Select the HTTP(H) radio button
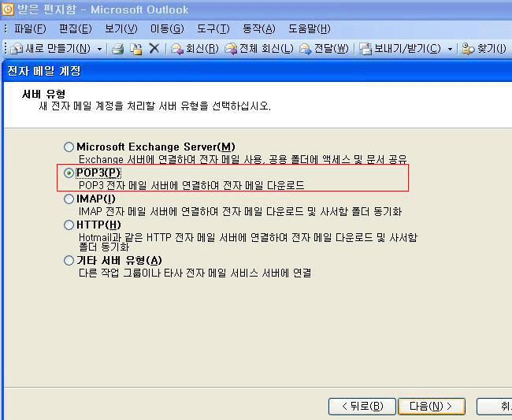This screenshot has width=512, height=420. coord(69,225)
